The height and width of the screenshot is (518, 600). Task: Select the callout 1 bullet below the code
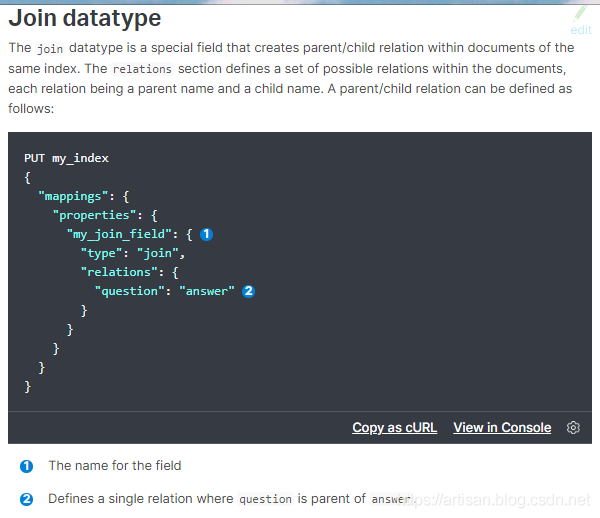tap(26, 466)
